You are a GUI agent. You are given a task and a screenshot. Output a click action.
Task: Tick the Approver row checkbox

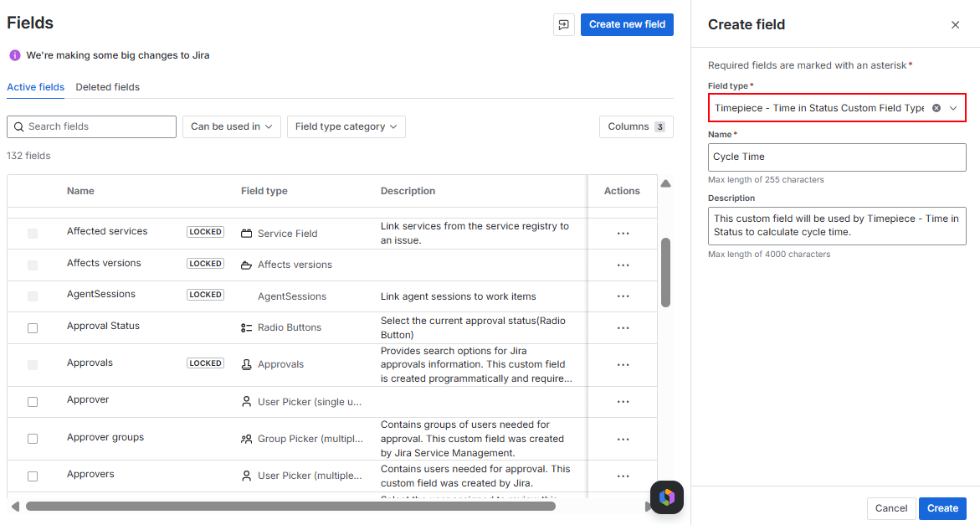click(33, 402)
